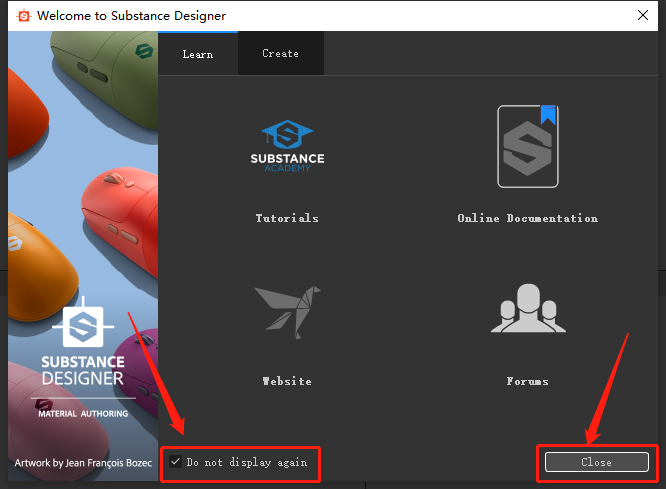Click the Online Documentation label
The height and width of the screenshot is (489, 666).
click(x=528, y=218)
